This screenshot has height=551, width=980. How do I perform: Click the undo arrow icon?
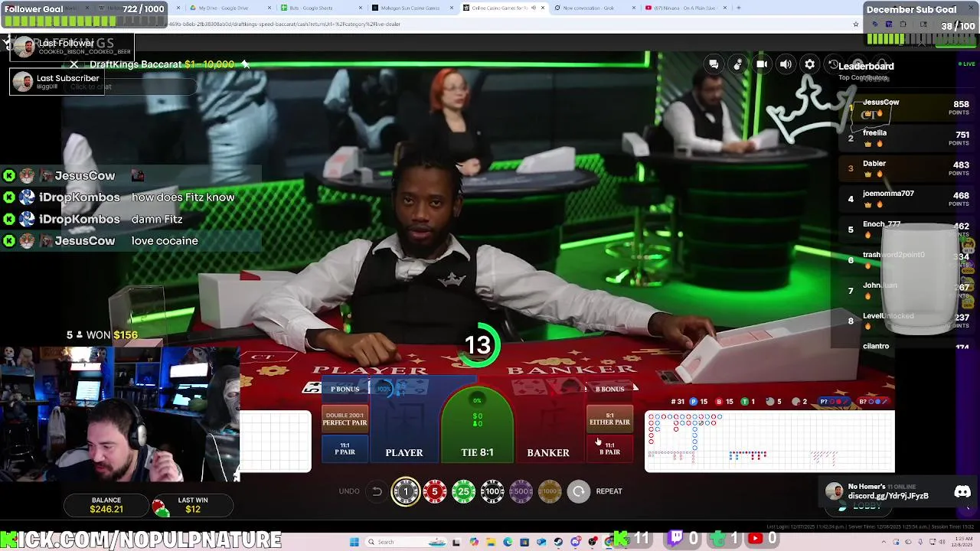tap(377, 491)
